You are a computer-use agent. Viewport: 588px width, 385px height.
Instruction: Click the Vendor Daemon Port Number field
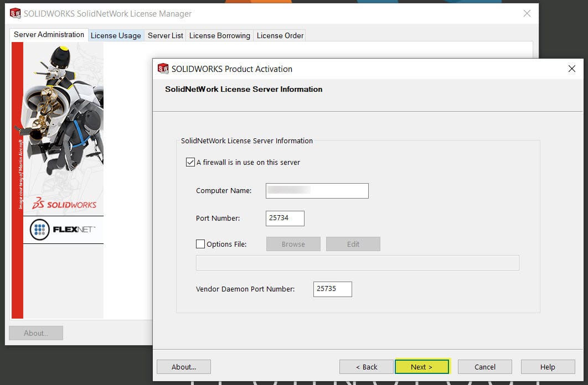tap(333, 289)
